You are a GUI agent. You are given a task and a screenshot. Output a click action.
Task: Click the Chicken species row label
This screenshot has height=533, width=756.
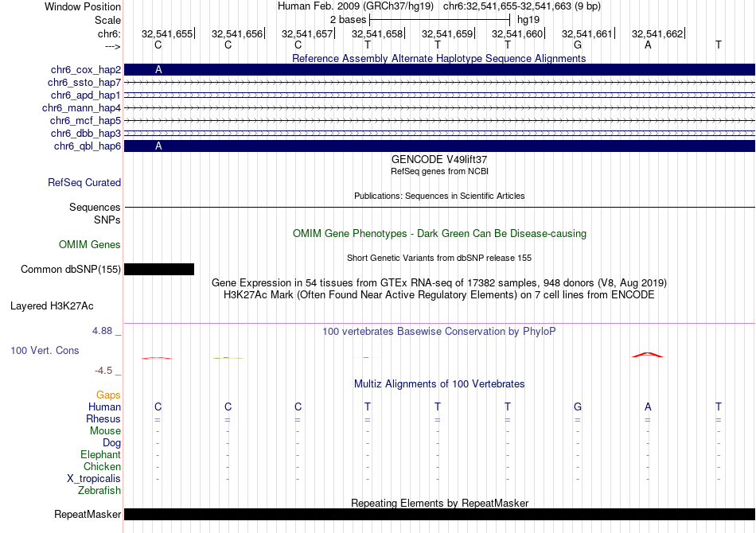tap(102, 466)
